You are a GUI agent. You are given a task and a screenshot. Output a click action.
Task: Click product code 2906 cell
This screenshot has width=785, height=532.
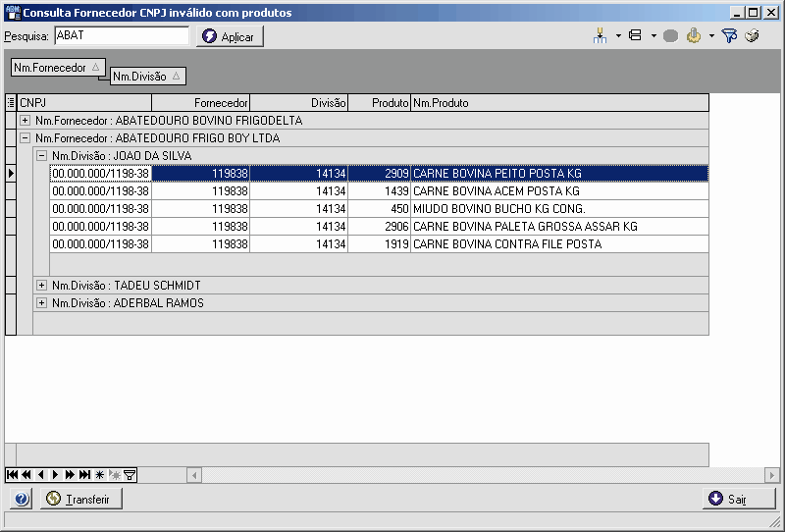[x=379, y=227]
